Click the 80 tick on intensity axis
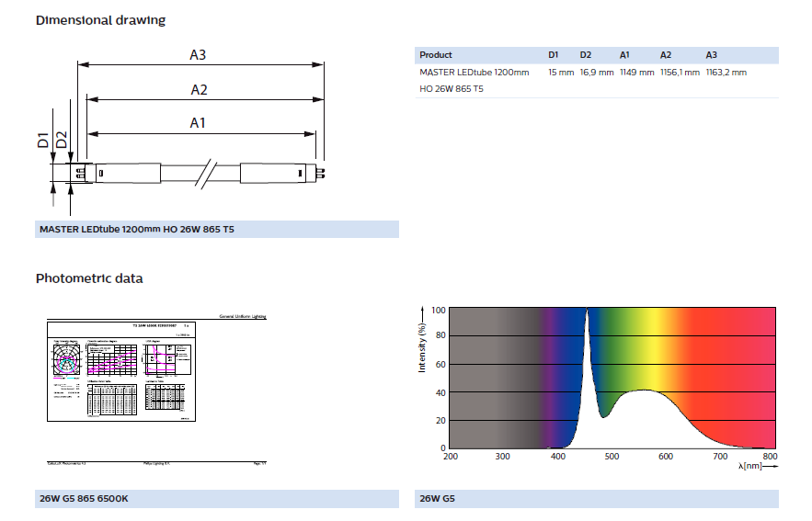Viewport: 812px width, 521px height. (x=440, y=335)
